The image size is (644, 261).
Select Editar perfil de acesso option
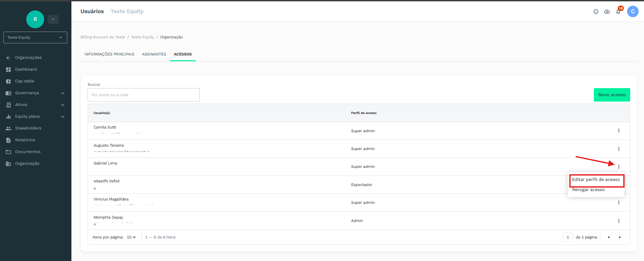(x=595, y=180)
